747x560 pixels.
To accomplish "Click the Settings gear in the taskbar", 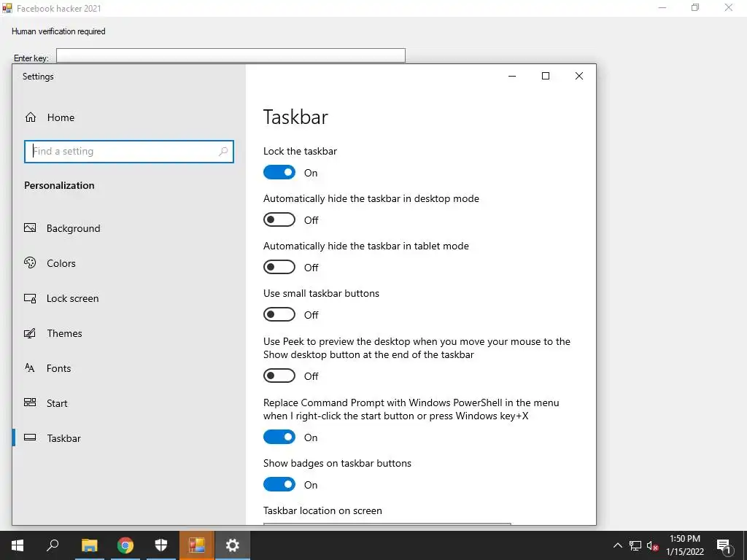I will 233,545.
